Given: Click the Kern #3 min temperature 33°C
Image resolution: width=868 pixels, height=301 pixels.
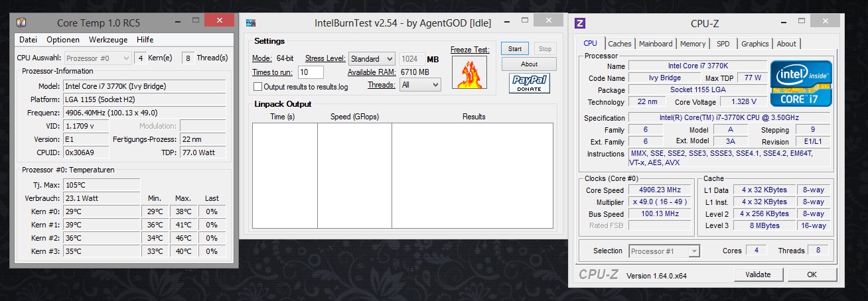Looking at the screenshot, I should [x=156, y=251].
